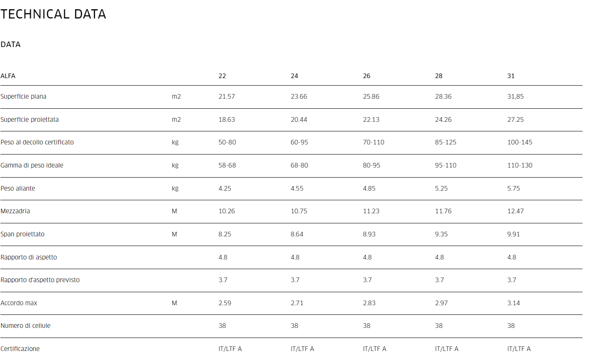Click the Certificazione row label
Viewport: 601px width, 364px height.
(x=20, y=349)
